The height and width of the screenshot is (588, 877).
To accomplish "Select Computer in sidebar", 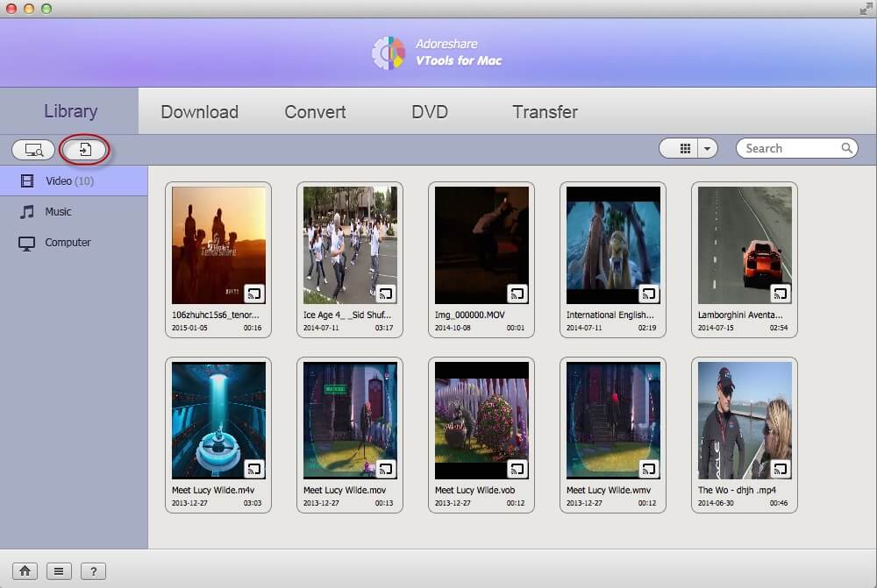I will click(74, 242).
